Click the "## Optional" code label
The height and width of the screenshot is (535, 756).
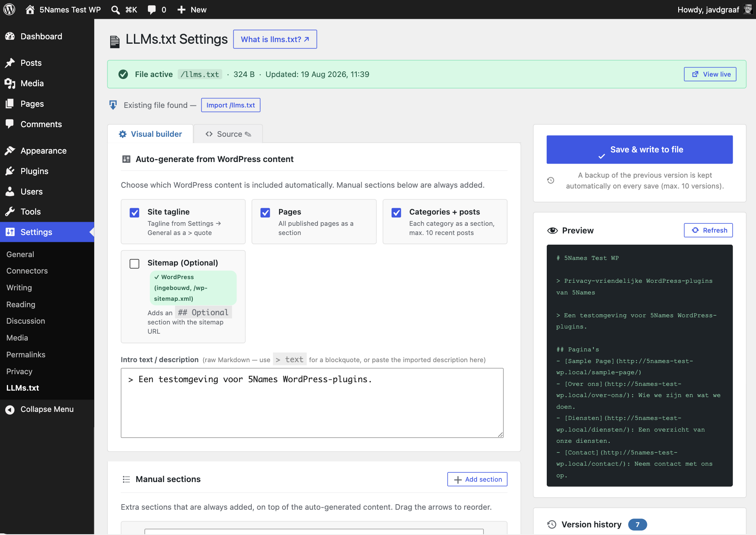coord(203,312)
